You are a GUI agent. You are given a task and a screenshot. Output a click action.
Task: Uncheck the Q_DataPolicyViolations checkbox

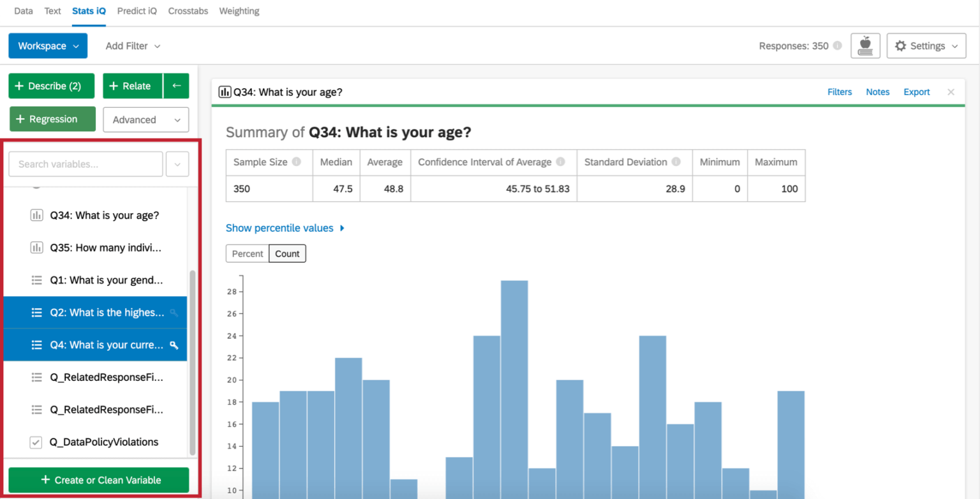pyautogui.click(x=36, y=442)
